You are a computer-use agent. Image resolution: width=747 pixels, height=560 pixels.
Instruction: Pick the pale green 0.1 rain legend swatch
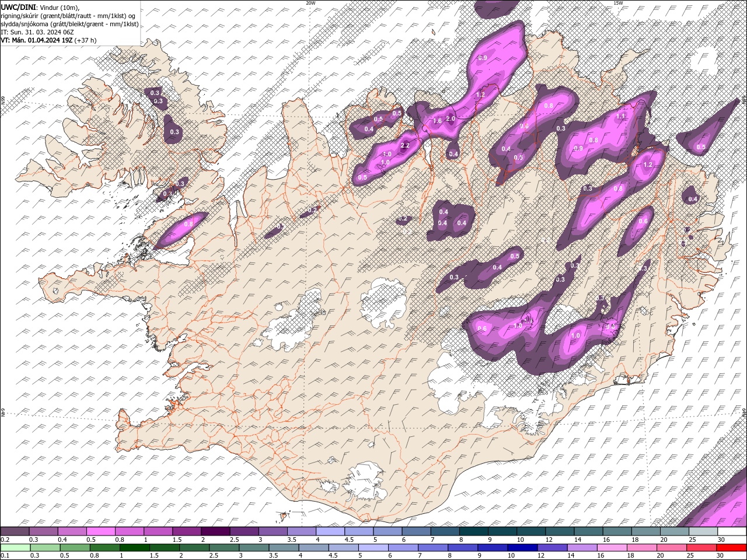pos(15,547)
